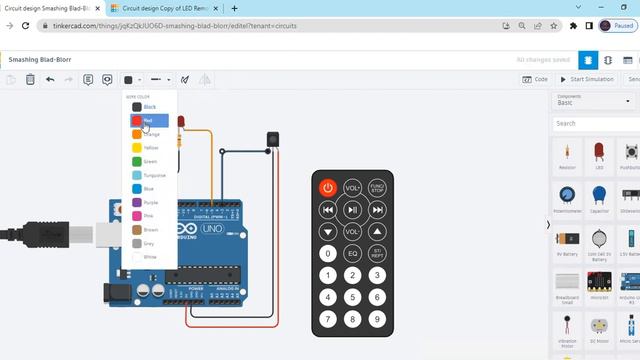
Task: Open the notes tool icon
Action: pos(88,79)
